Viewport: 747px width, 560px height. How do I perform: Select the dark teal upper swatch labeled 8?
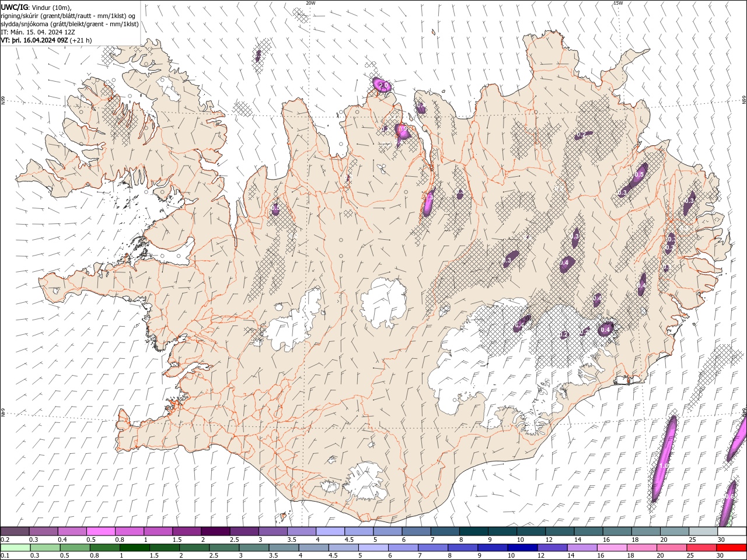point(474,531)
